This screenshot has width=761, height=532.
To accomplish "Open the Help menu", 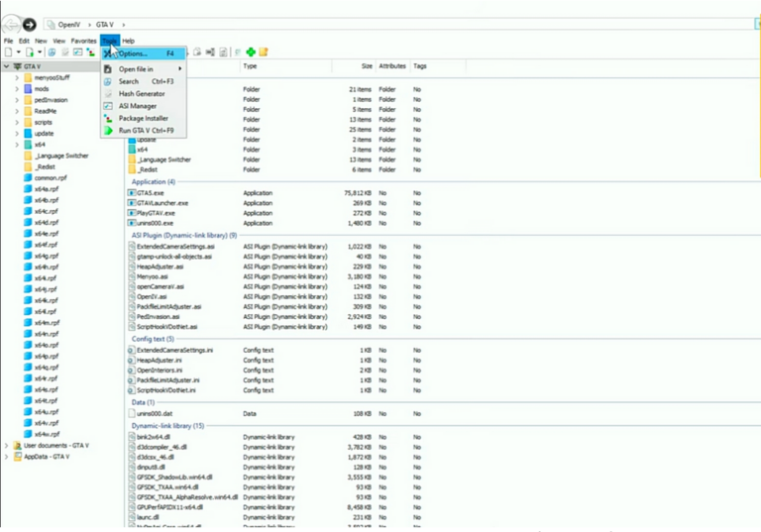I will pyautogui.click(x=128, y=41).
